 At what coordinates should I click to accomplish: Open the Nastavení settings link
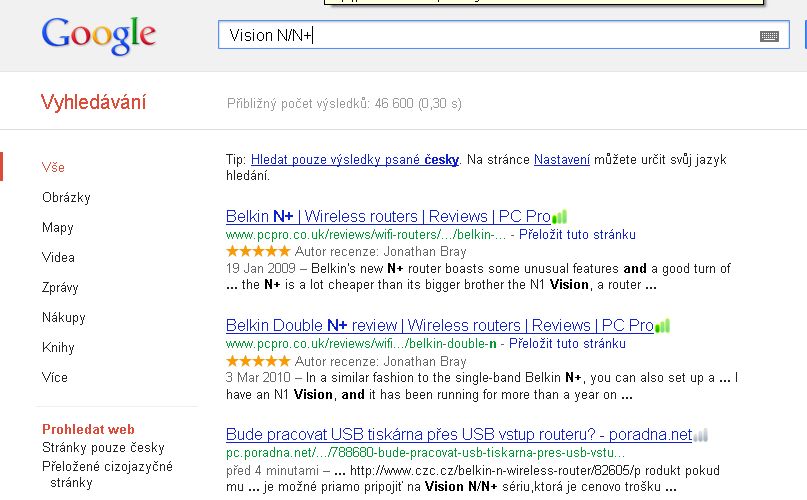(x=562, y=159)
